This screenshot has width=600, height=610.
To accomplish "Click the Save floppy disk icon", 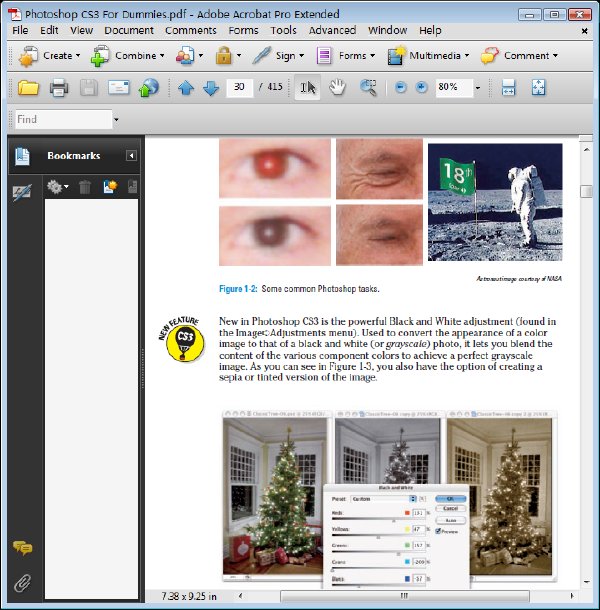I will [89, 88].
